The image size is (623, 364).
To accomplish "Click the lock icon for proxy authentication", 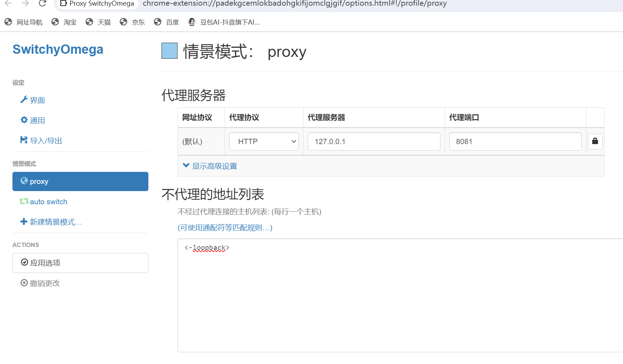I will point(595,142).
